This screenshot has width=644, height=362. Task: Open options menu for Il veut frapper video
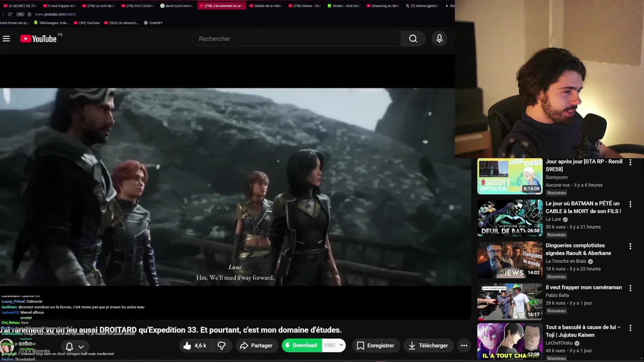(x=630, y=288)
